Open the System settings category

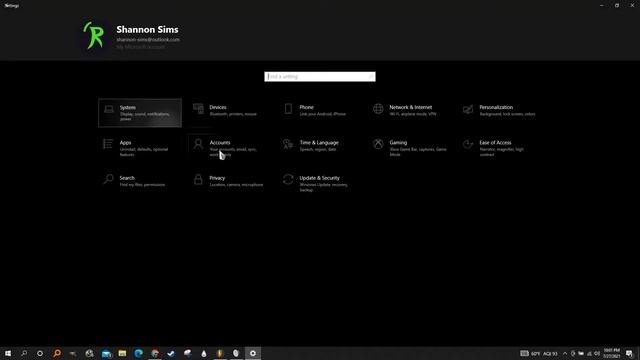click(140, 113)
